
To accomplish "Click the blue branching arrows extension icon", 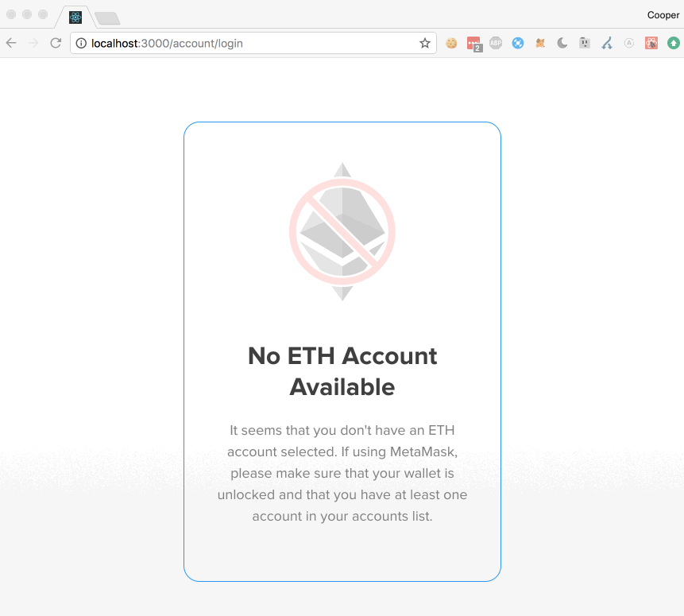I will pos(607,43).
